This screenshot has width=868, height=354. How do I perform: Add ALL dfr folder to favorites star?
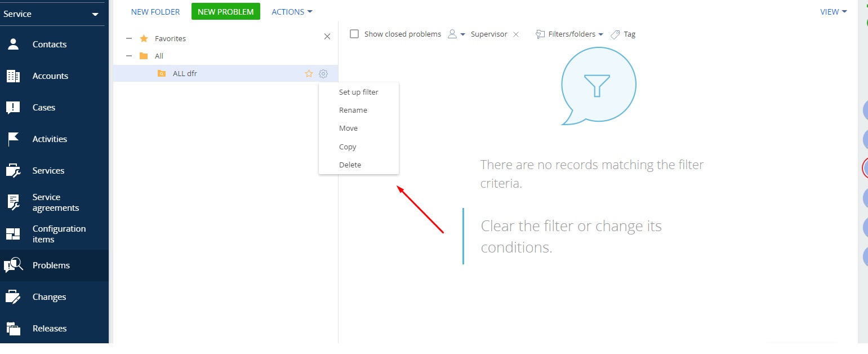(x=309, y=73)
